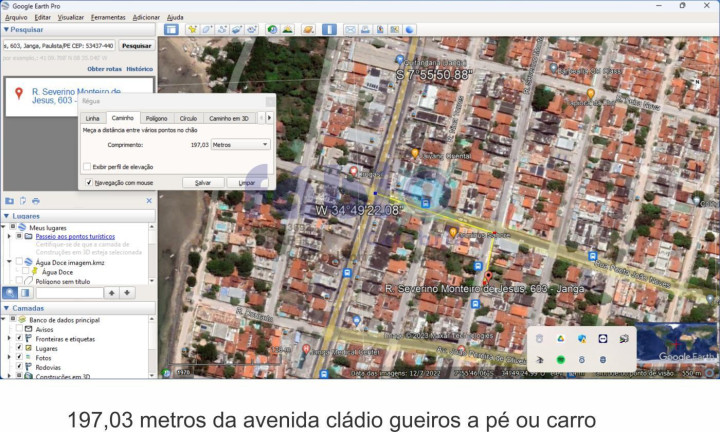Open the Visualizar menu
Screen dimensions: 720x432
click(x=71, y=17)
